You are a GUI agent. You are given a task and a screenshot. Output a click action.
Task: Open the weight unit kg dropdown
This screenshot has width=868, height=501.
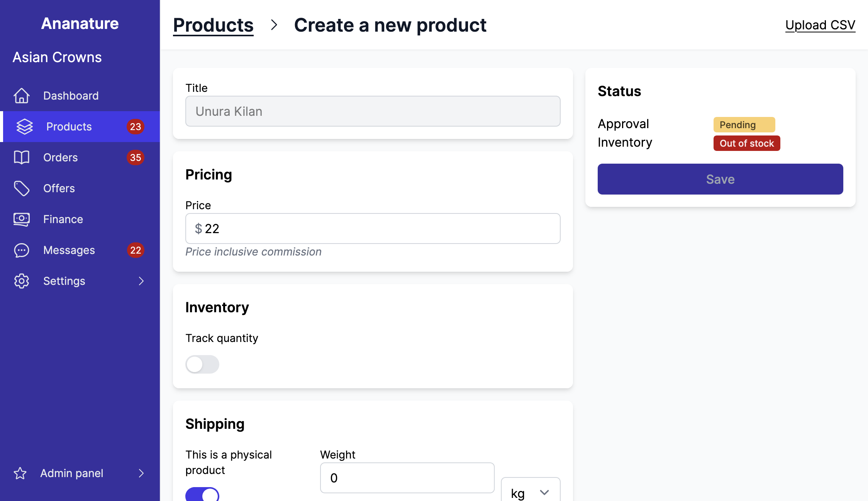[530, 493]
